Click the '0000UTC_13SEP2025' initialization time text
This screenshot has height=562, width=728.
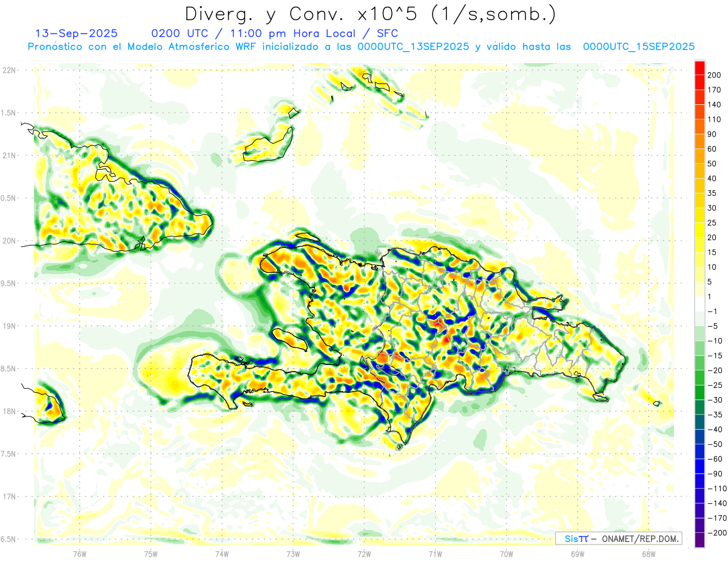413,46
